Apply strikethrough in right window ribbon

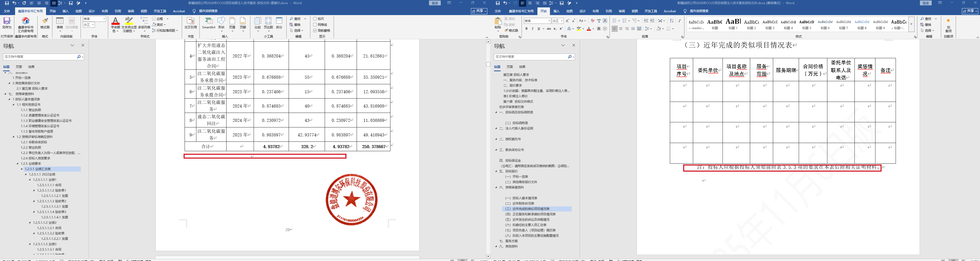(549, 29)
